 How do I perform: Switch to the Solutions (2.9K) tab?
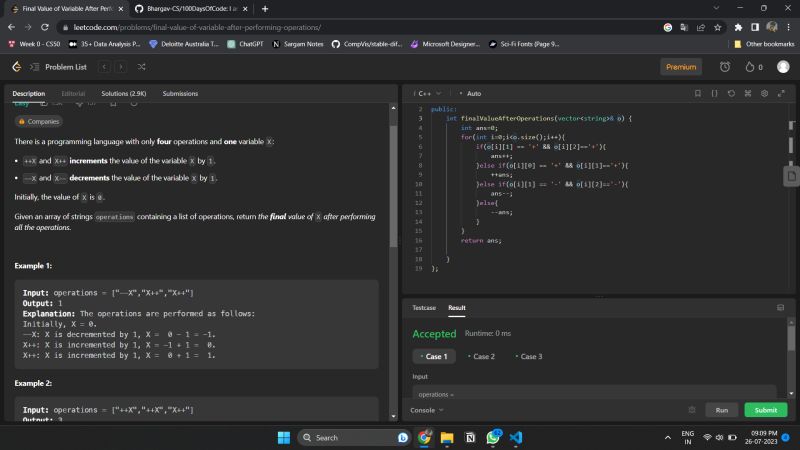click(x=123, y=93)
